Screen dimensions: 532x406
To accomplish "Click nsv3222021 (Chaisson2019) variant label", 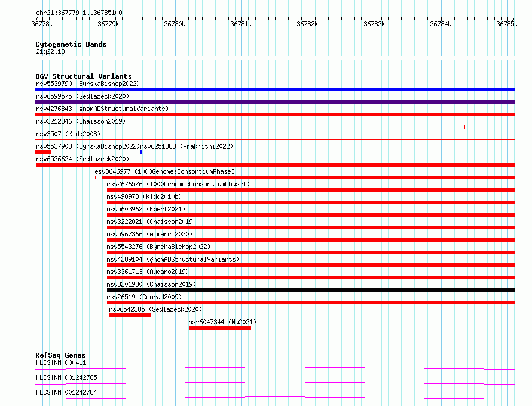I will pos(151,222).
